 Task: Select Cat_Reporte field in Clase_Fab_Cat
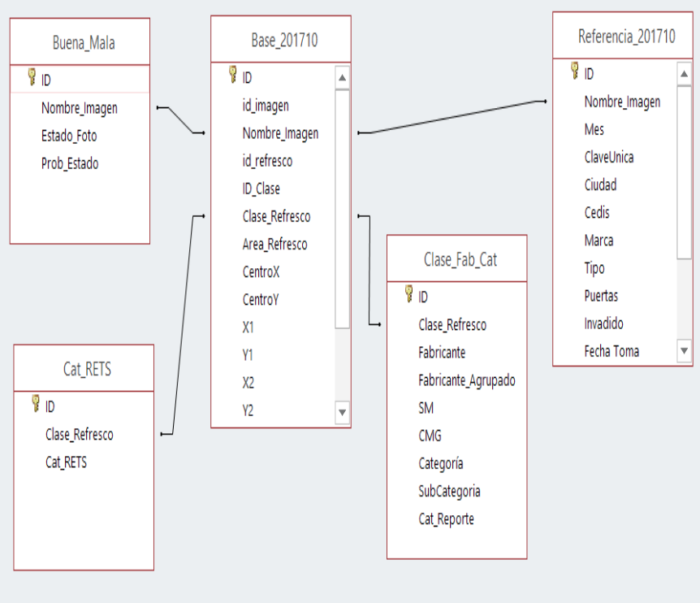(x=446, y=519)
